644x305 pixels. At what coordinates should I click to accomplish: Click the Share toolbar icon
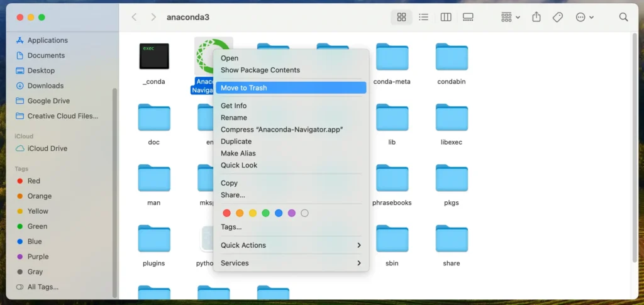click(x=536, y=17)
